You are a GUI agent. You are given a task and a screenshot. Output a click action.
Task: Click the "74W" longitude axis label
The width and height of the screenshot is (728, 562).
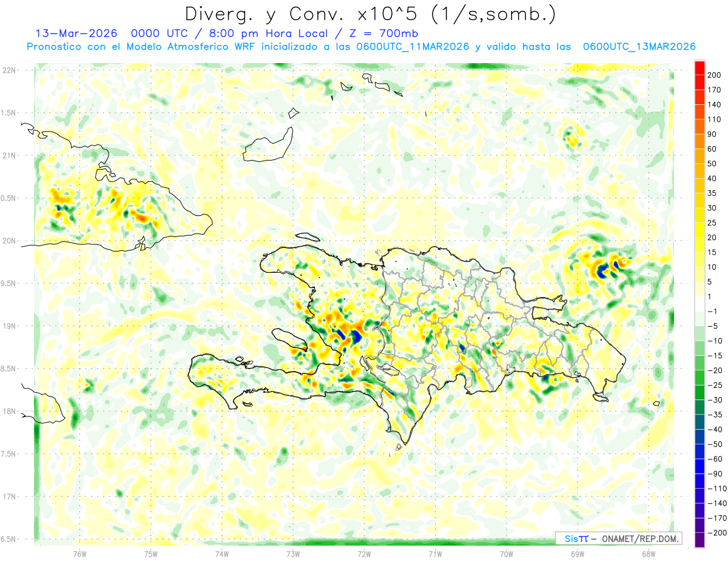click(221, 554)
